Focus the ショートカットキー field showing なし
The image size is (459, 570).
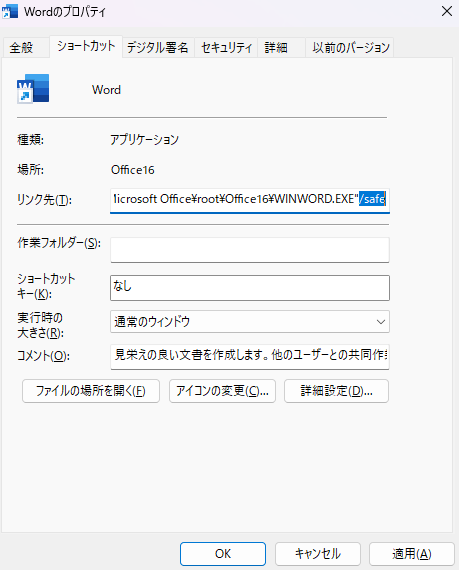[x=250, y=288]
